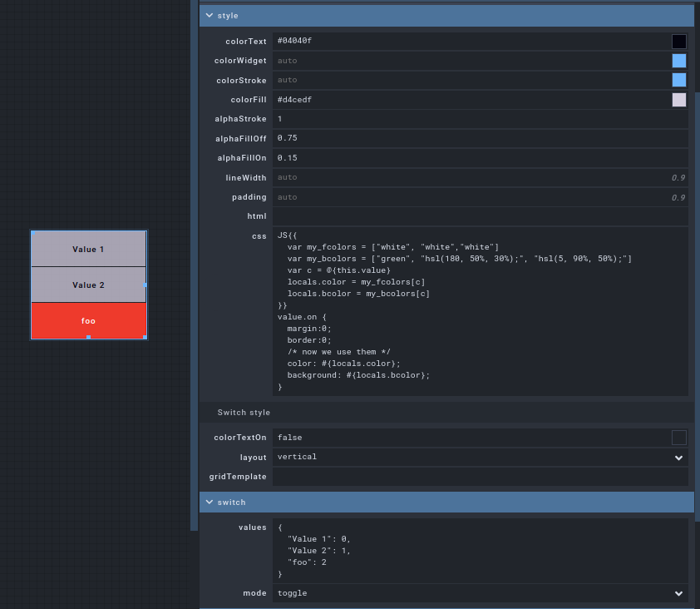
Task: Focus the lineWidth input field
Action: [x=470, y=177]
